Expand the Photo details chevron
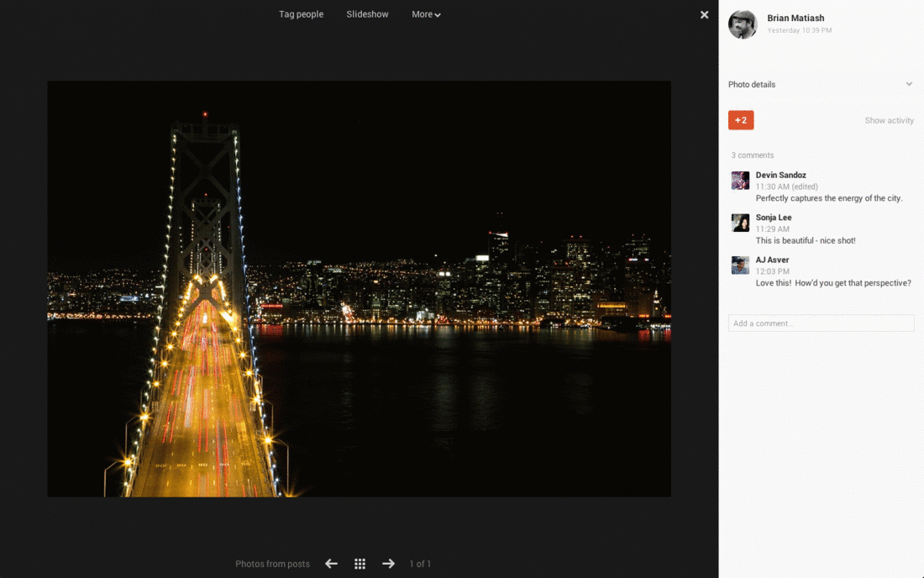Screen dimensions: 924x578 pyautogui.click(x=909, y=84)
